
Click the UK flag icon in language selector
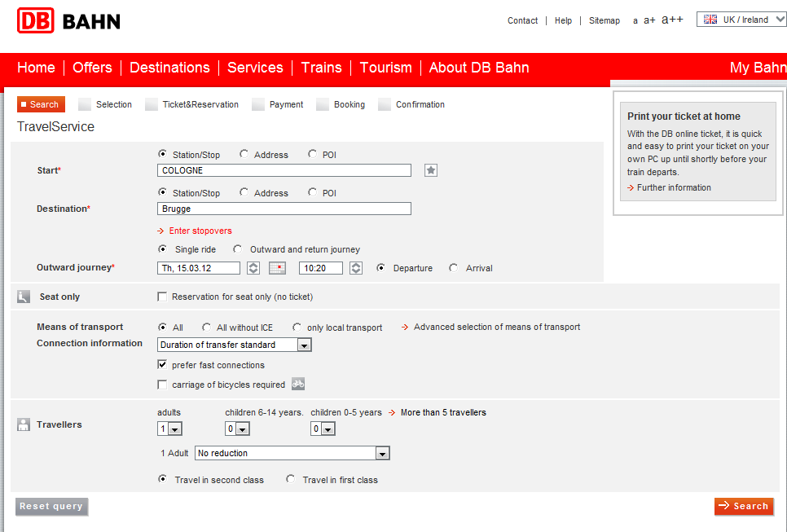click(710, 20)
